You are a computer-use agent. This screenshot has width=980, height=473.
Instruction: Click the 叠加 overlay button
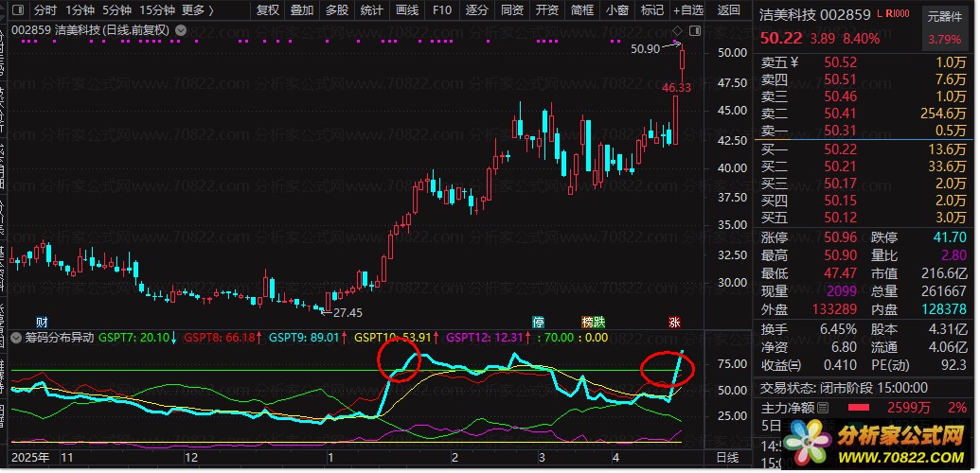(302, 10)
